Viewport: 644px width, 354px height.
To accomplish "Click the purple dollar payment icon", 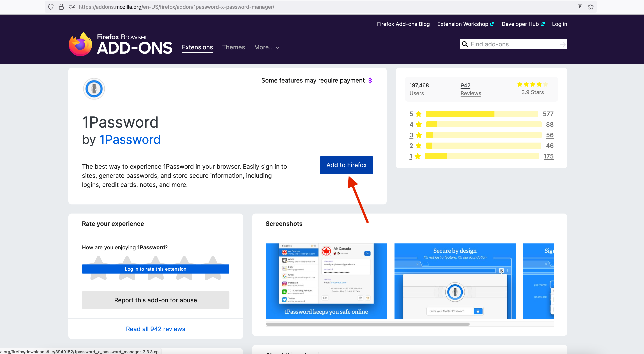I will point(370,80).
